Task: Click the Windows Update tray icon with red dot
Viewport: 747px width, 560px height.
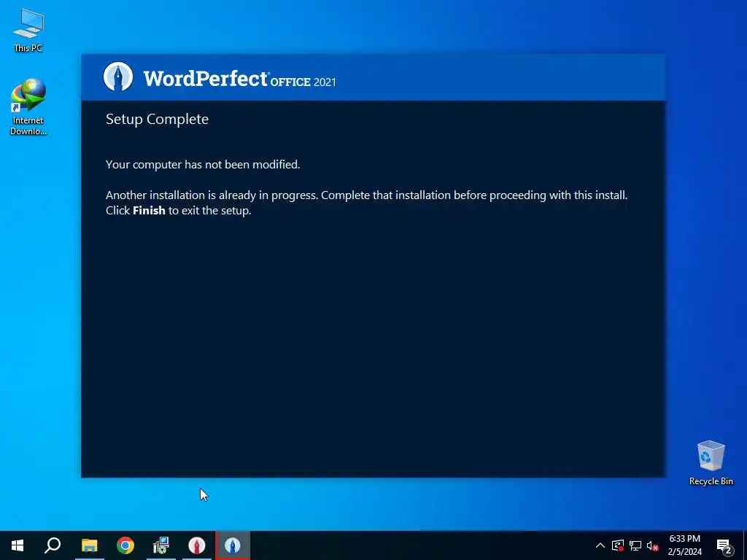Action: click(x=618, y=545)
